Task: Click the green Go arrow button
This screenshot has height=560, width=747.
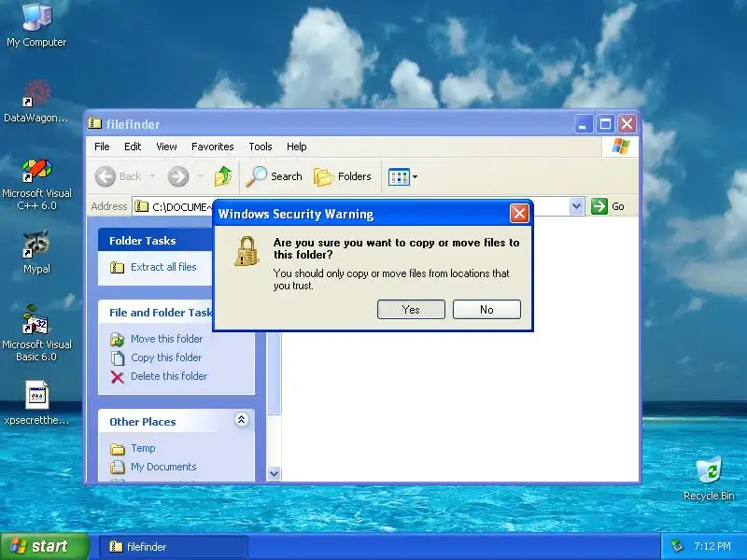Action: (x=599, y=206)
